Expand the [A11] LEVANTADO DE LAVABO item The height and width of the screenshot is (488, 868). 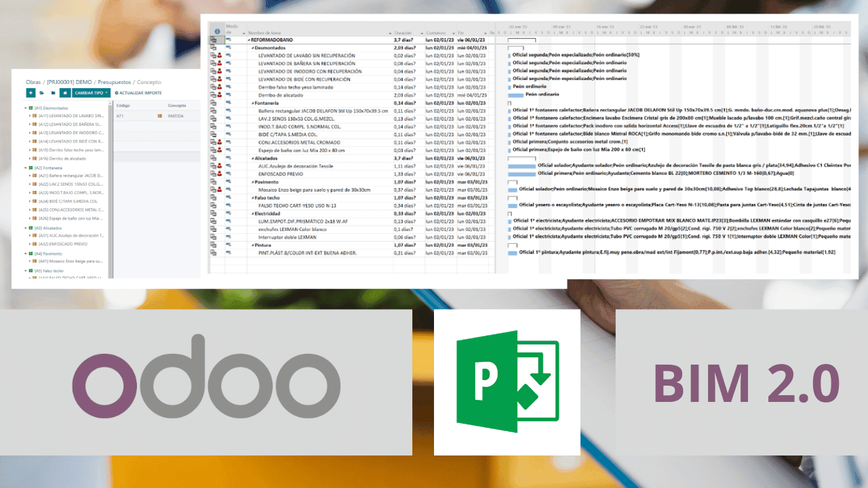point(30,116)
